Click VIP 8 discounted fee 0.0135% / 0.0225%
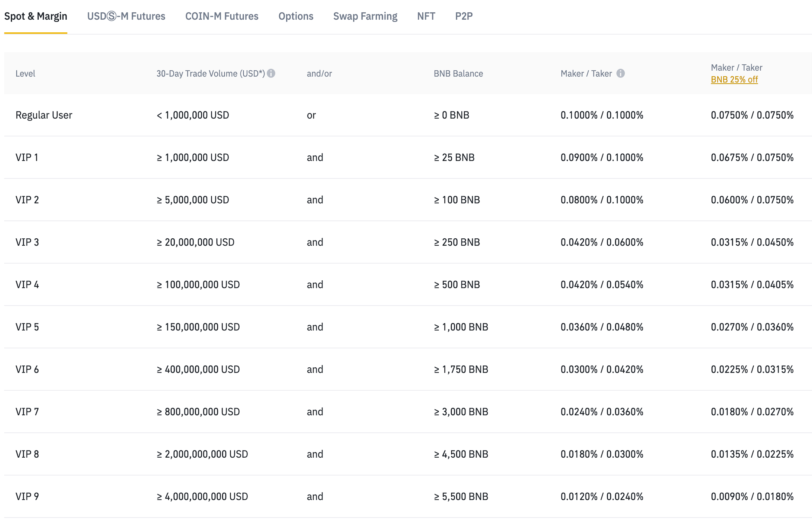Viewport: 812px width, 519px height. 752,454
